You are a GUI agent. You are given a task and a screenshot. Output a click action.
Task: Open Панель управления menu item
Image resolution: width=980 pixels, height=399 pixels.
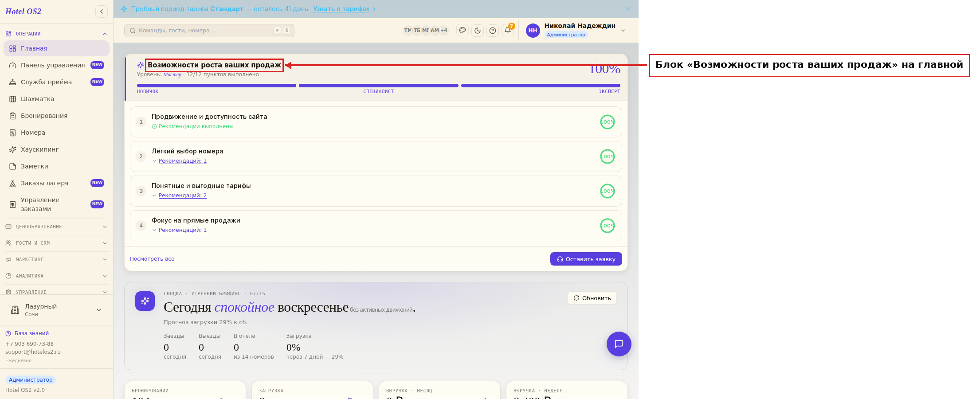coord(56,65)
